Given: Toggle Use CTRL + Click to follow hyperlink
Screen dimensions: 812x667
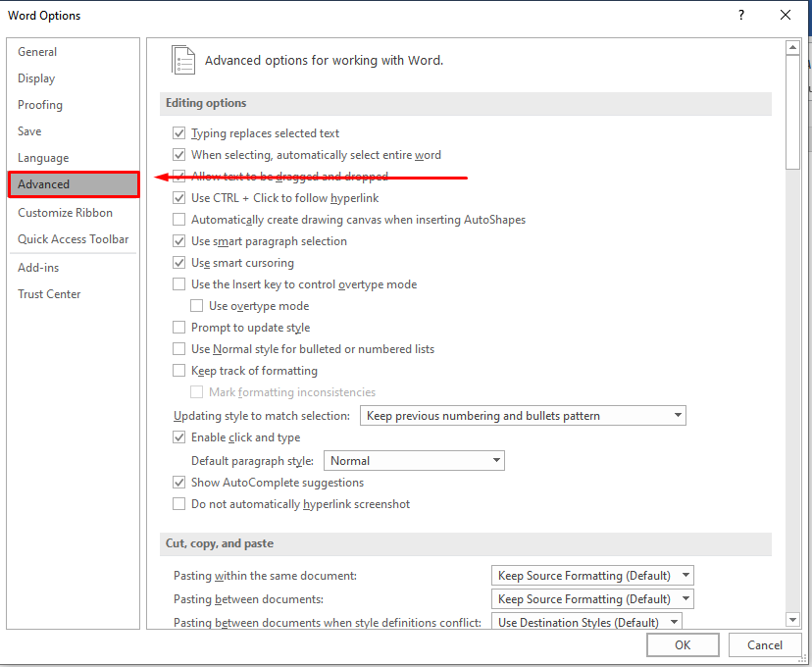Looking at the screenshot, I should (179, 198).
